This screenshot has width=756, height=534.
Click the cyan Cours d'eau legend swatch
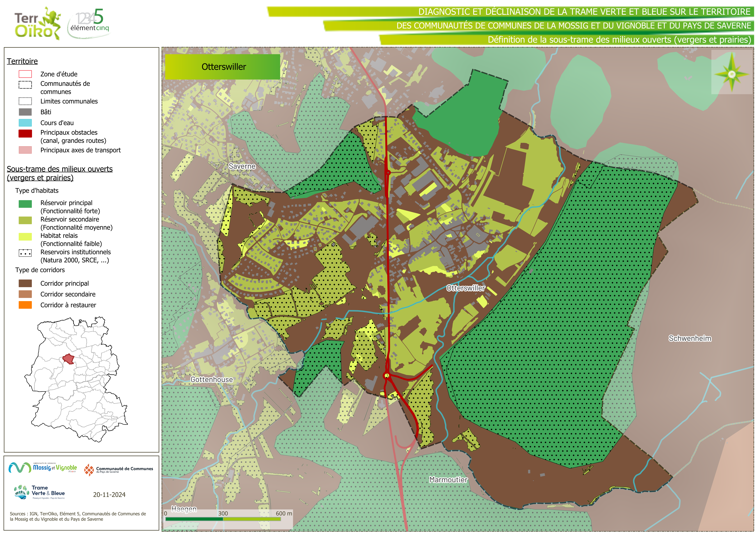click(x=25, y=123)
